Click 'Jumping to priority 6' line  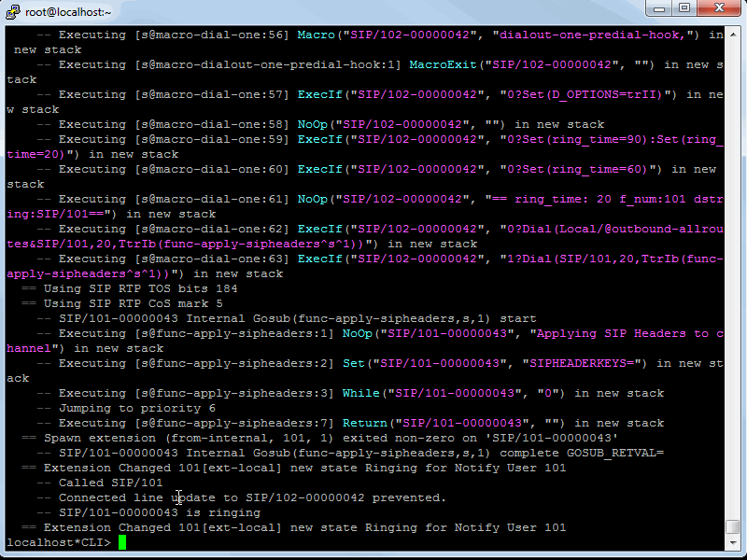126,408
